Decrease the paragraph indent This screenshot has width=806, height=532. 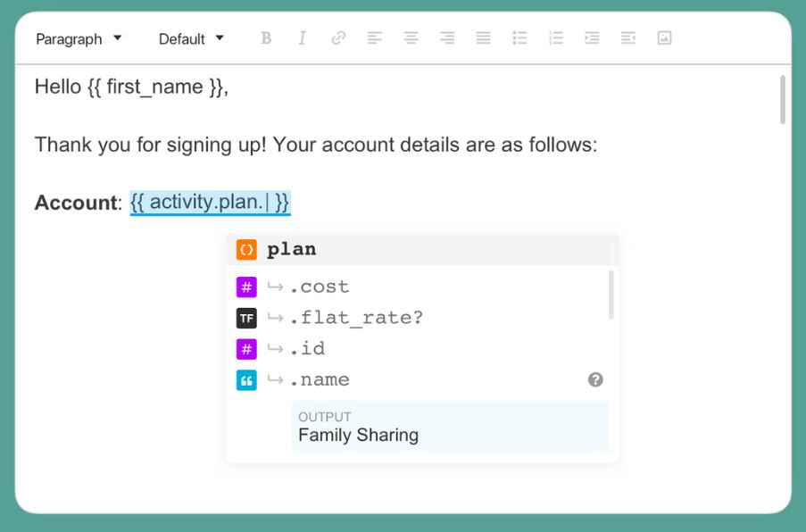tap(628, 38)
